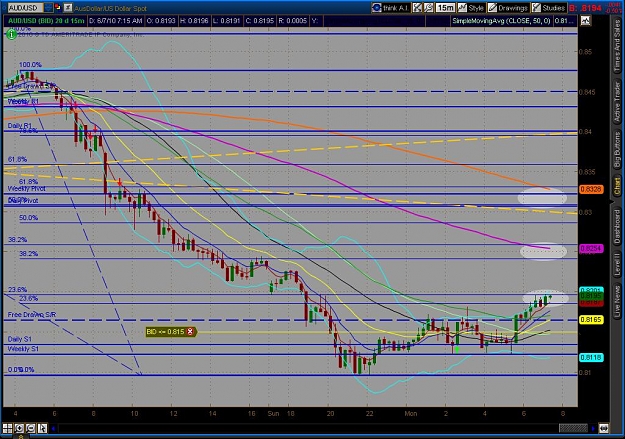Click the time scrollbar thumb
This screenshot has height=439, width=625.
(x=573, y=429)
